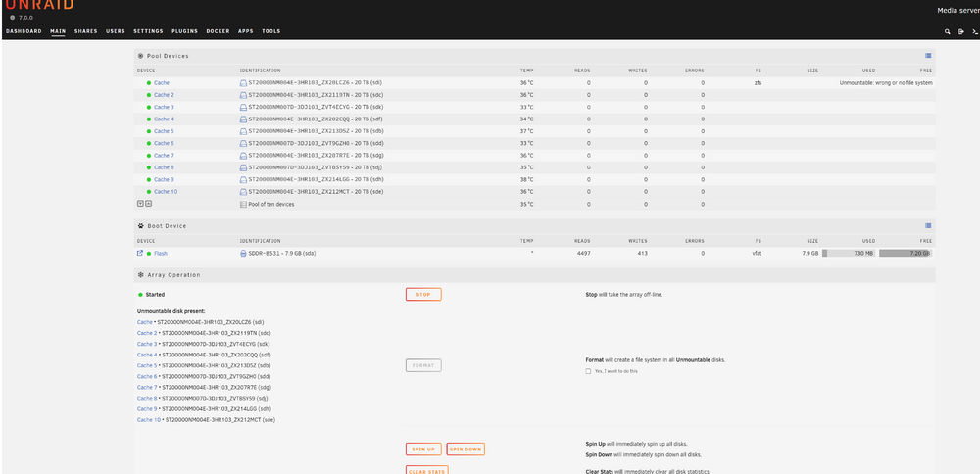Click the Clear Stats button
This screenshot has height=474, width=980.
(x=427, y=471)
